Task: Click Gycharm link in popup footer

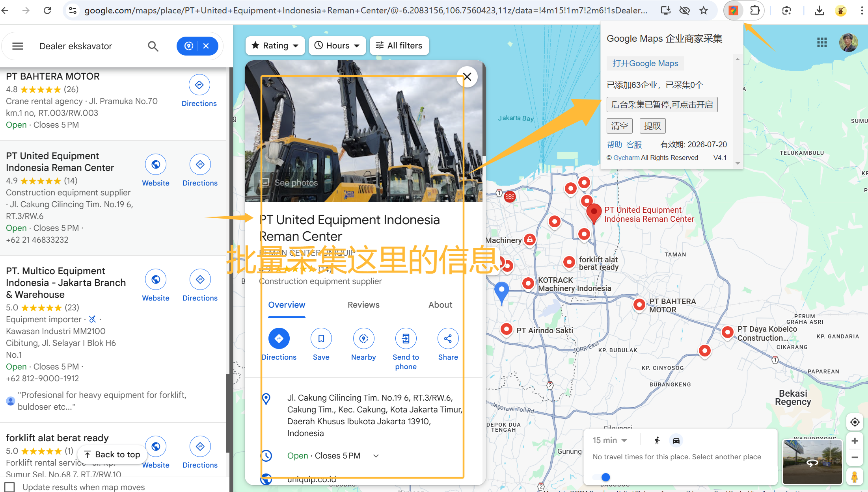Action: pos(626,158)
